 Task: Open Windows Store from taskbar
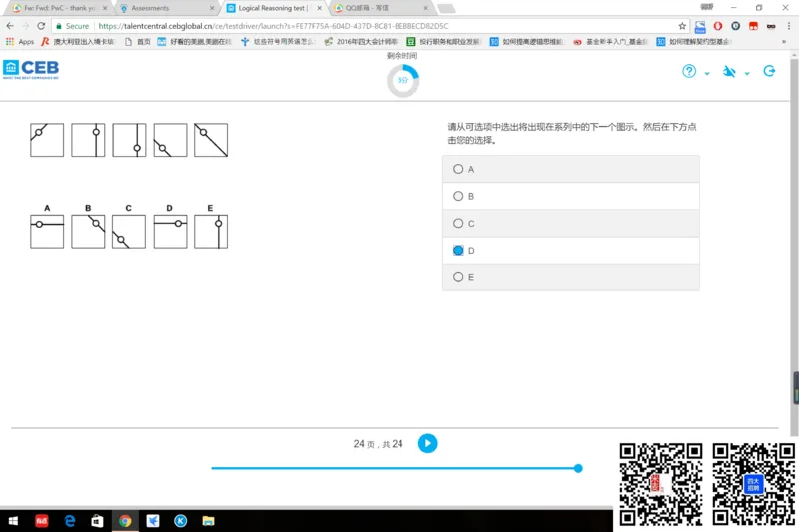pyautogui.click(x=97, y=521)
